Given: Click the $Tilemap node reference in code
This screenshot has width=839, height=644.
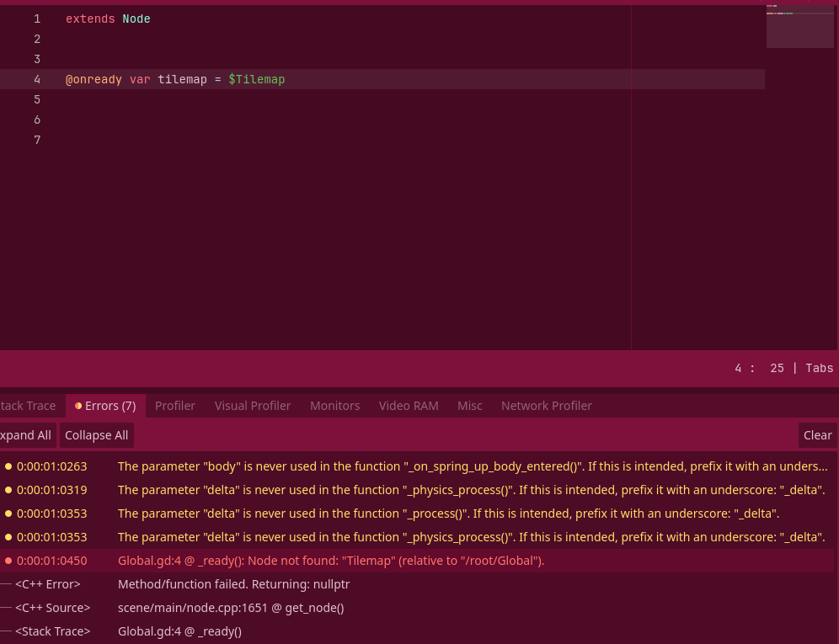Looking at the screenshot, I should point(257,79).
